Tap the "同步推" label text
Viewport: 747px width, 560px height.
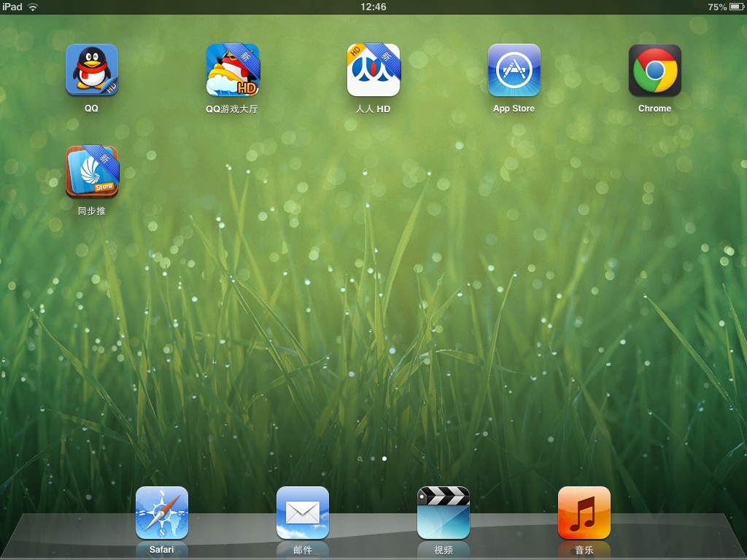tap(91, 211)
